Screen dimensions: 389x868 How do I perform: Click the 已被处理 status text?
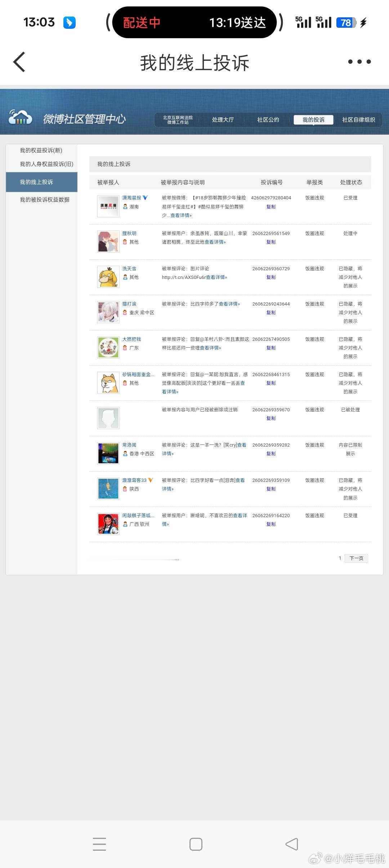[x=350, y=410]
